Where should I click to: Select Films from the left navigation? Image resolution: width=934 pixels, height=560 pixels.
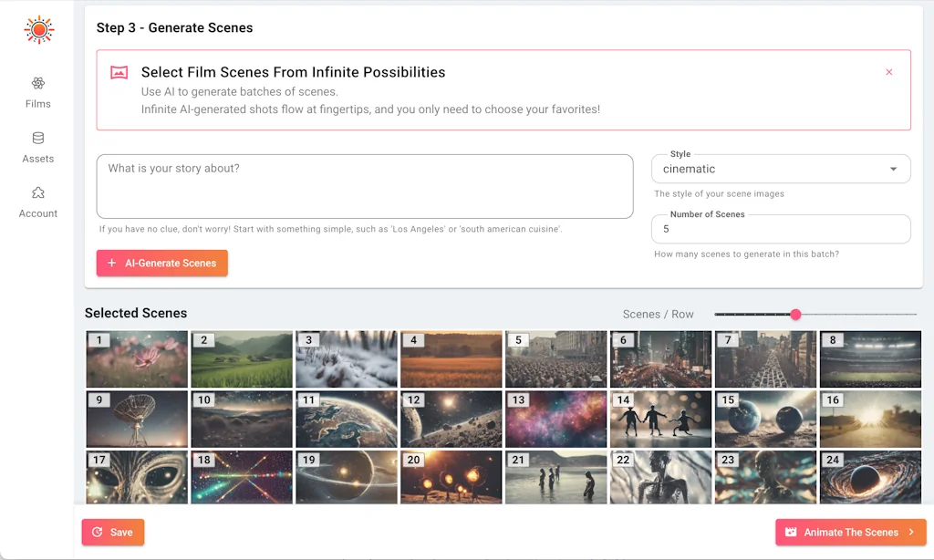[38, 91]
